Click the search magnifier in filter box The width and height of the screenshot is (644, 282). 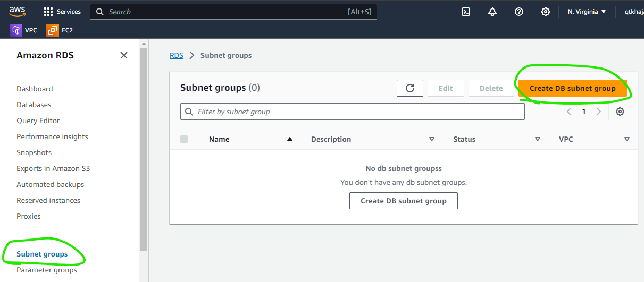coord(189,112)
